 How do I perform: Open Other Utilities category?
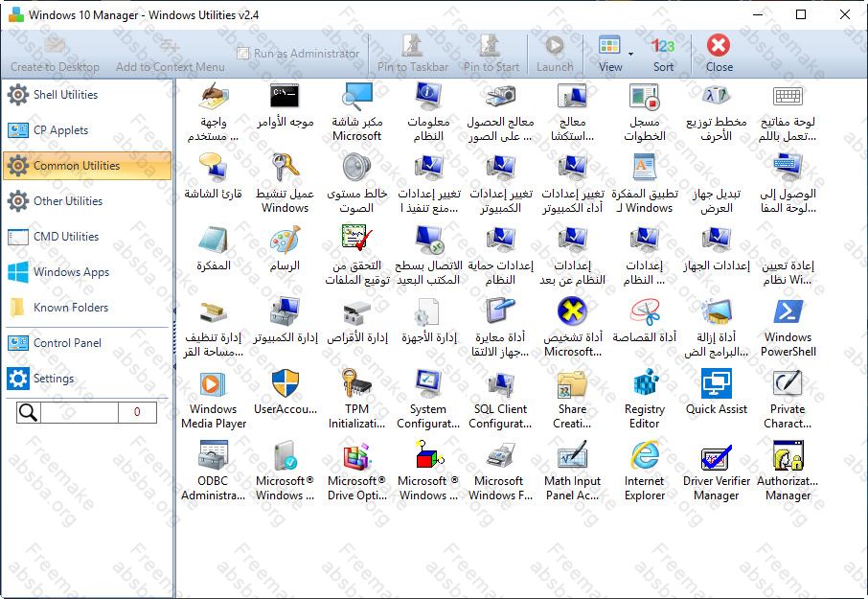tap(87, 201)
